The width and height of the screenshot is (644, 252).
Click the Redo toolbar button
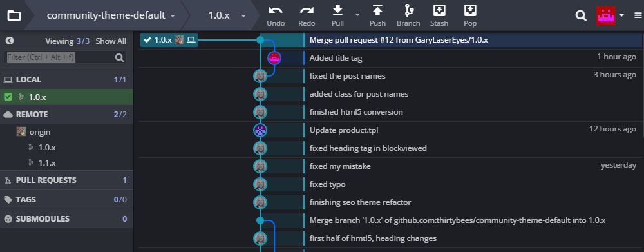pyautogui.click(x=307, y=15)
